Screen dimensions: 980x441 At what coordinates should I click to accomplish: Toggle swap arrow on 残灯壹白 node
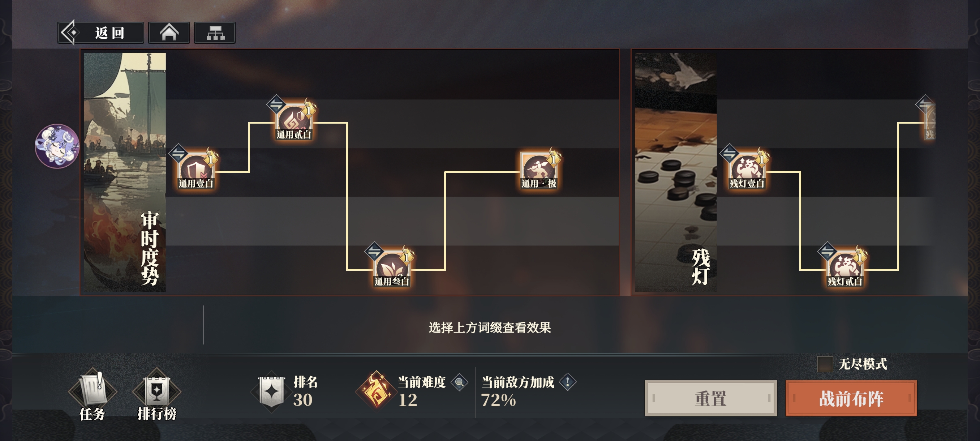729,153
